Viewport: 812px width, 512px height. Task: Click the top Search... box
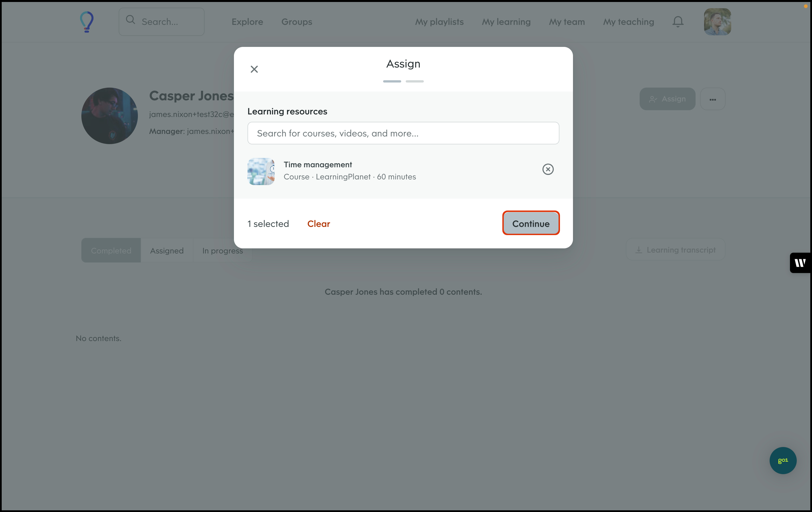point(162,21)
